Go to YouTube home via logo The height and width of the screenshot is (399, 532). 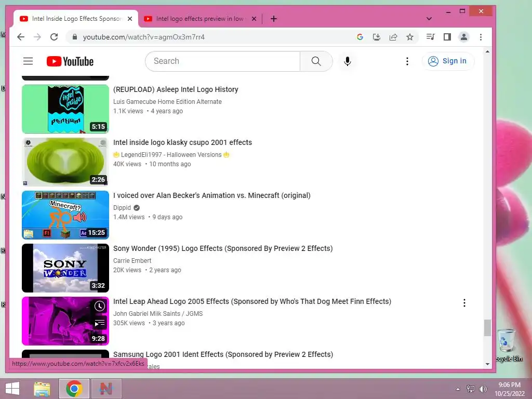pos(70,61)
